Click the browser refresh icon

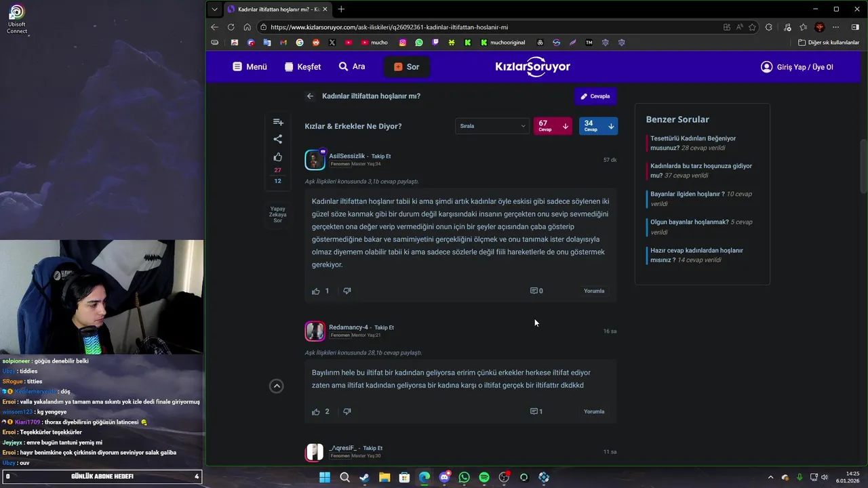click(x=231, y=27)
